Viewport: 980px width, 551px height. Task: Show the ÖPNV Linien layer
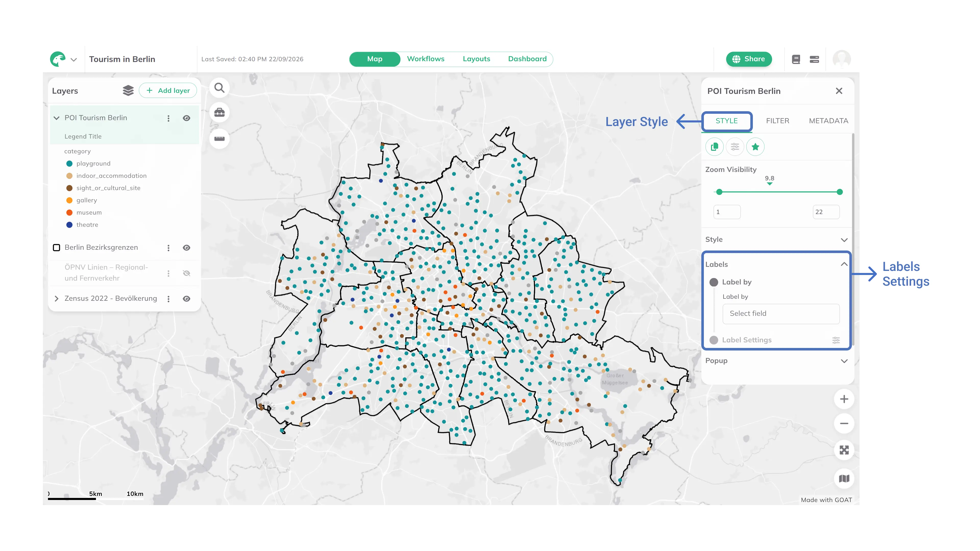186,273
